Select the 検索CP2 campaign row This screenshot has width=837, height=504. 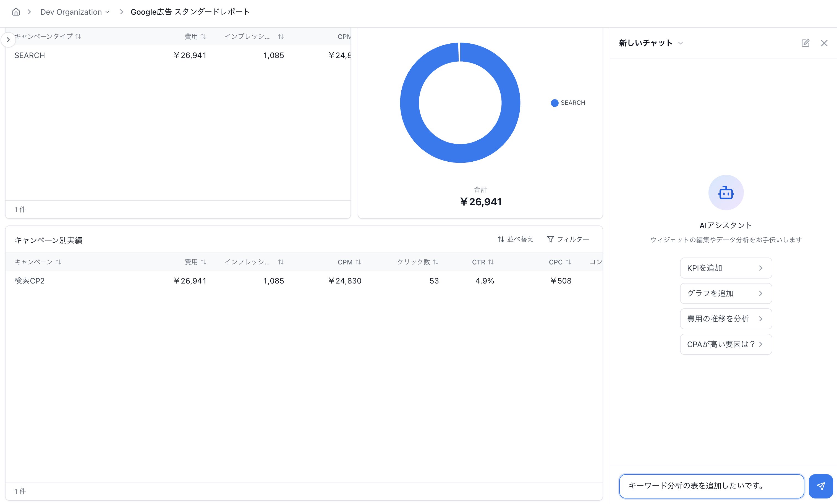pyautogui.click(x=304, y=281)
